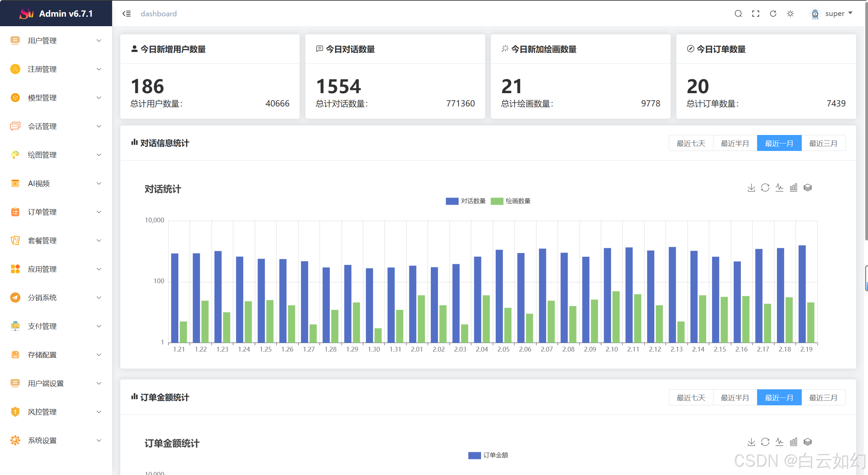Toggle light/dark theme sun icon
The width and height of the screenshot is (868, 475).
click(x=791, y=14)
